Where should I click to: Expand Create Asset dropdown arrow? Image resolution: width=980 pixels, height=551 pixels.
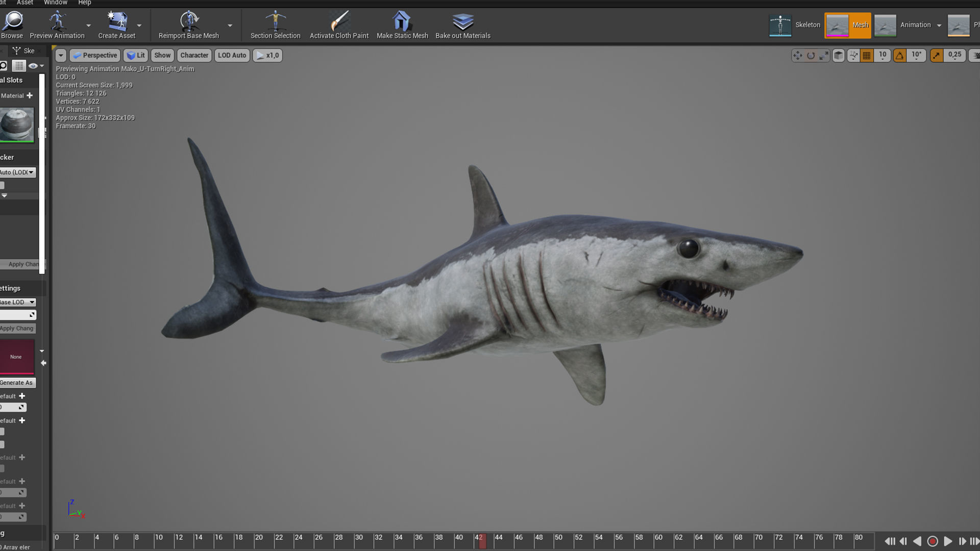point(139,26)
